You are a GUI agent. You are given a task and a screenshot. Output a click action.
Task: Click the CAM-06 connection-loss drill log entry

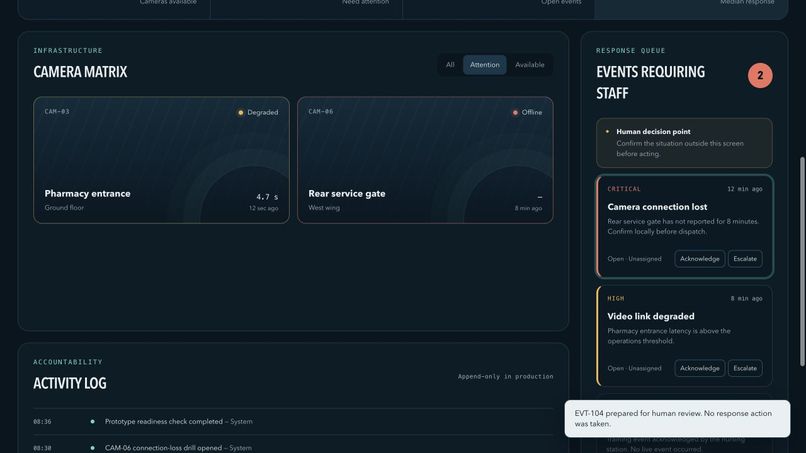(x=293, y=446)
